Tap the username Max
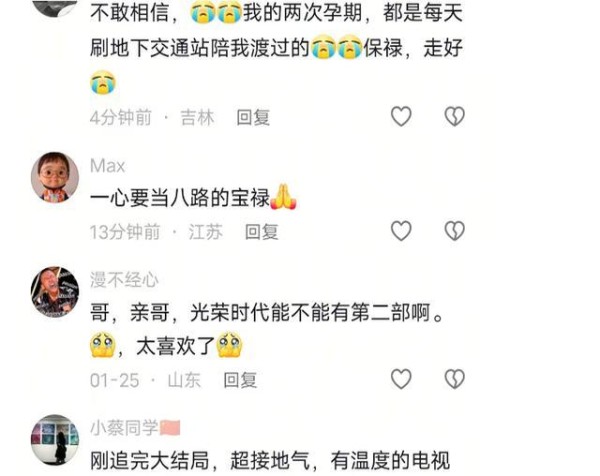This screenshot has height=476, width=600. [x=108, y=166]
